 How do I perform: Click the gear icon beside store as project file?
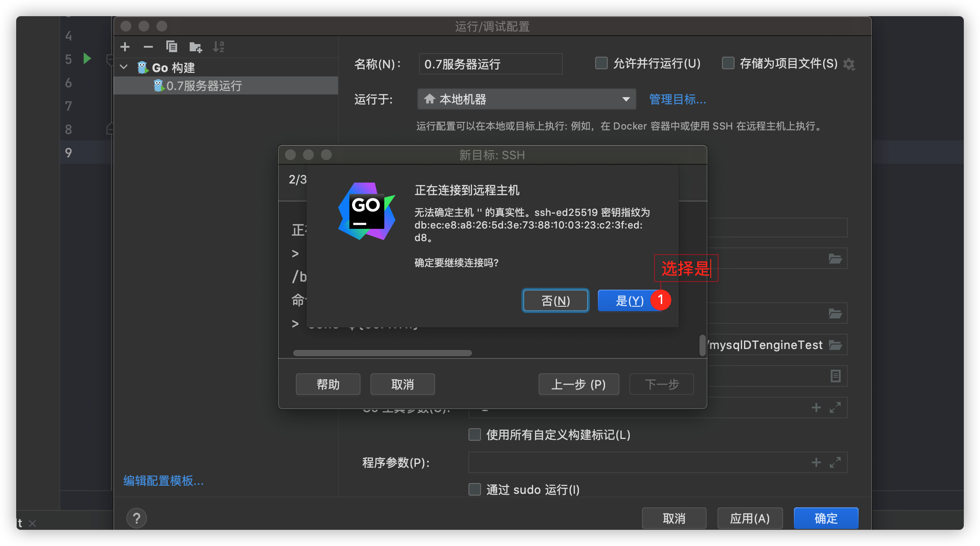pyautogui.click(x=849, y=64)
